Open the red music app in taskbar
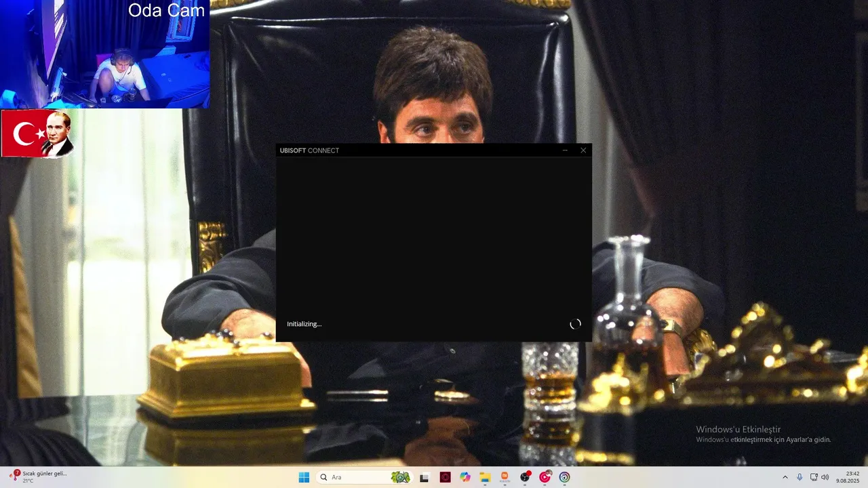 click(x=545, y=477)
